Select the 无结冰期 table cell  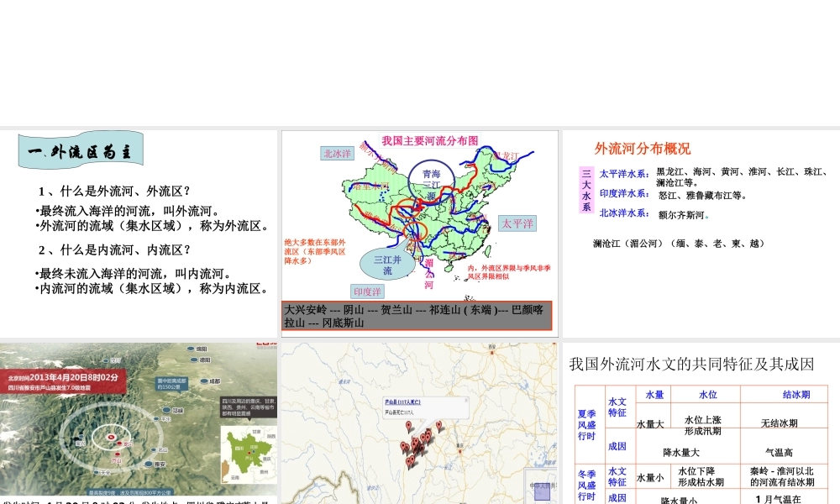coord(780,423)
